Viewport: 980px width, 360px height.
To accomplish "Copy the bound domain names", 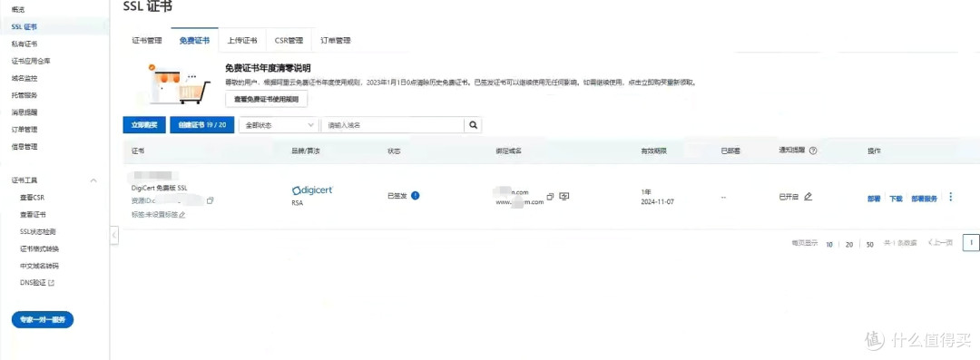I will 550,197.
